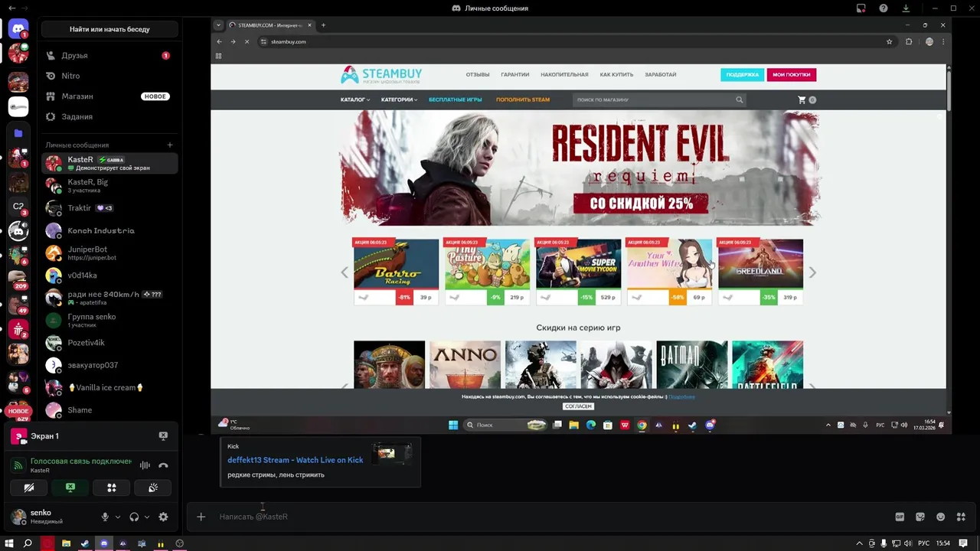Click plus attachment button in message bar
Screen dimensions: 980x551
pos(201,517)
